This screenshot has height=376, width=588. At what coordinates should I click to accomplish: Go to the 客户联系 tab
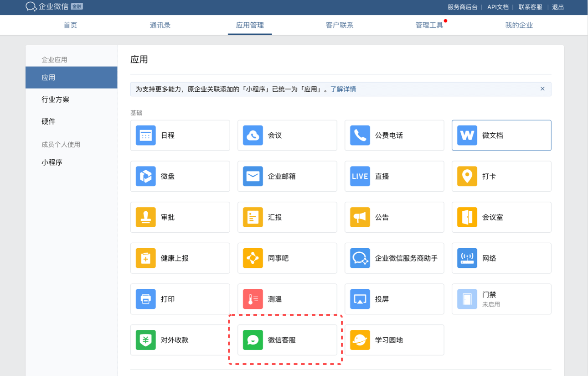[x=340, y=25]
